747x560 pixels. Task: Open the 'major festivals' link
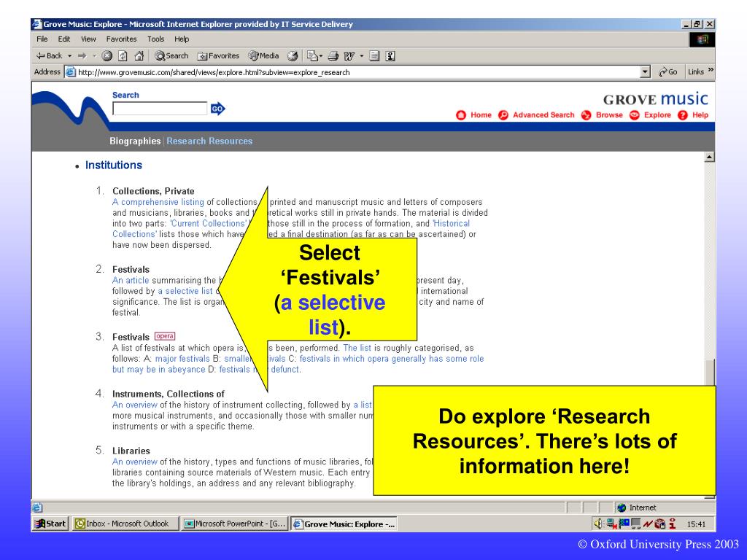coord(182,359)
